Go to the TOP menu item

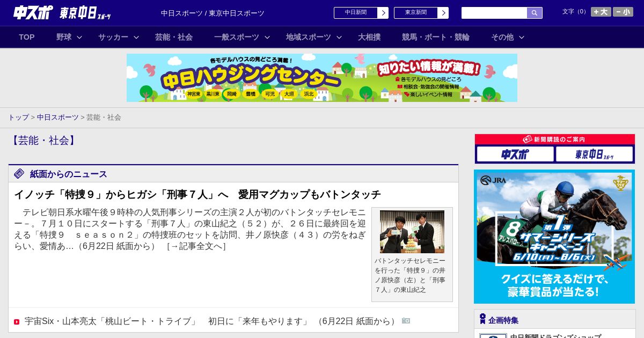point(27,37)
